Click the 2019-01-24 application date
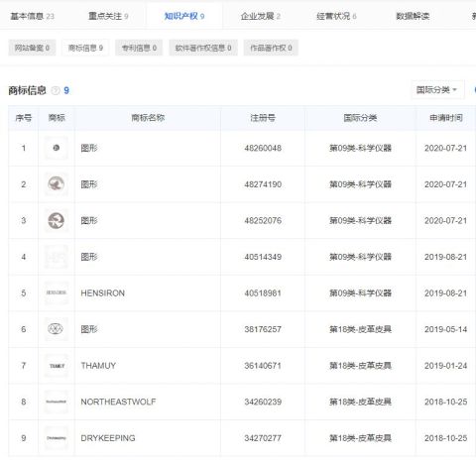476x463 pixels. (x=445, y=366)
